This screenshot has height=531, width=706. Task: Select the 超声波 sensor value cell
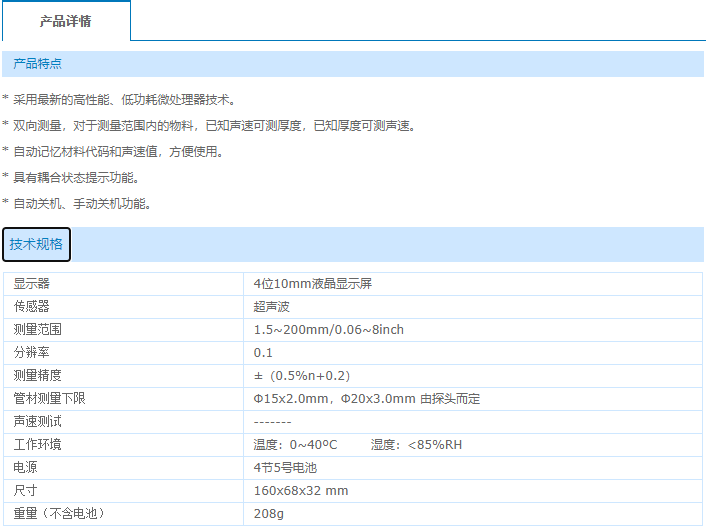tap(272, 307)
